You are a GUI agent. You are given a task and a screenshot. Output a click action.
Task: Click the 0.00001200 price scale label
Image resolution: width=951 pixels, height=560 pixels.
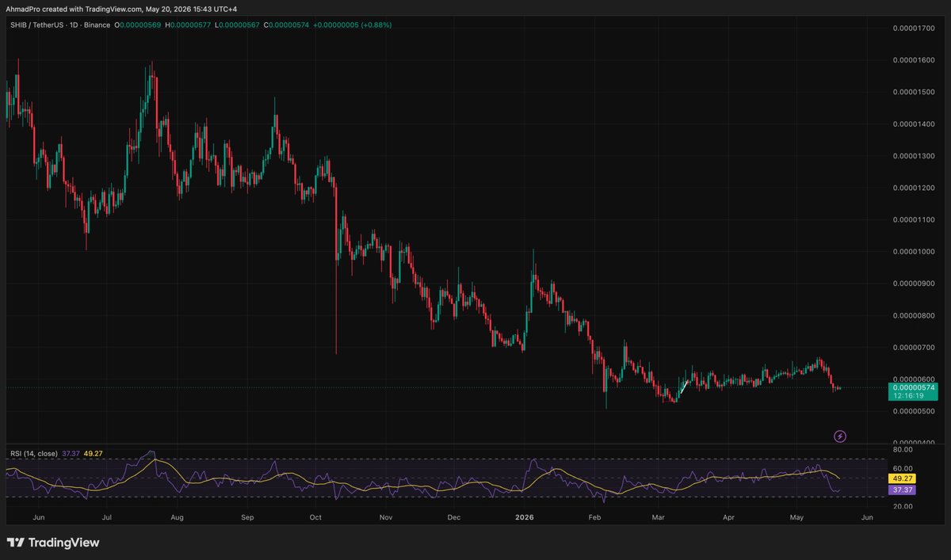click(915, 188)
